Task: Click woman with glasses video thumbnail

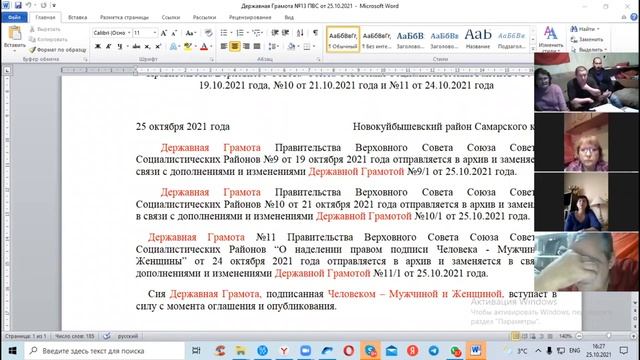Action: [587, 142]
